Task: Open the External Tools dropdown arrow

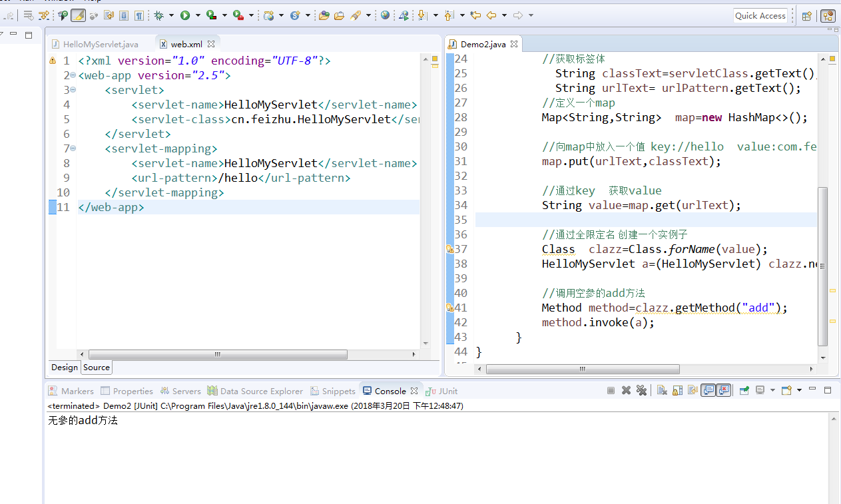Action: pos(251,15)
